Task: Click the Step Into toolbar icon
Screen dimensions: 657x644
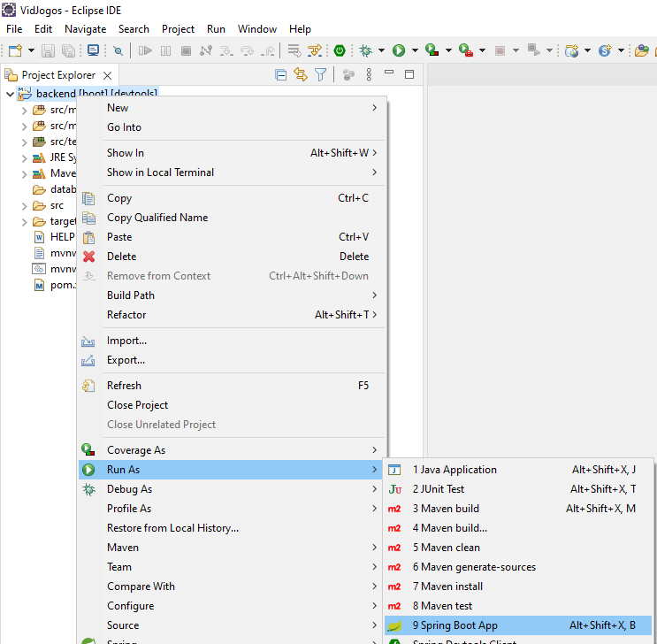Action: click(x=226, y=50)
